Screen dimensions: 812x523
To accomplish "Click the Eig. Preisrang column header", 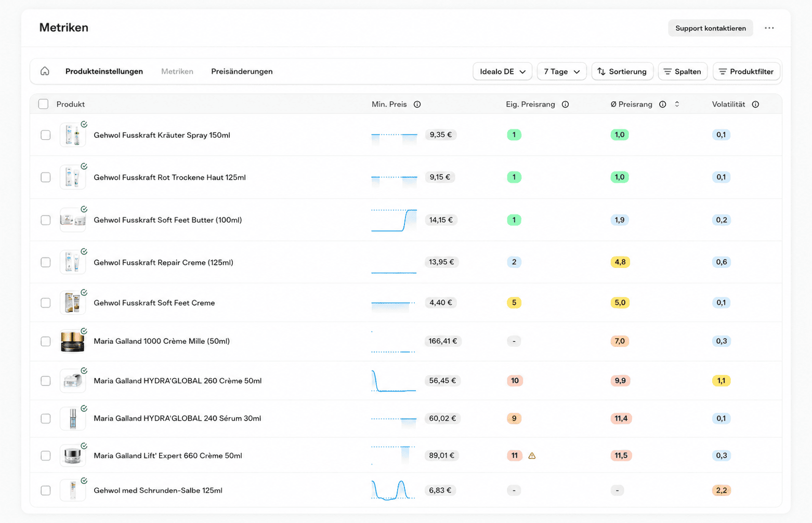I will coord(530,104).
